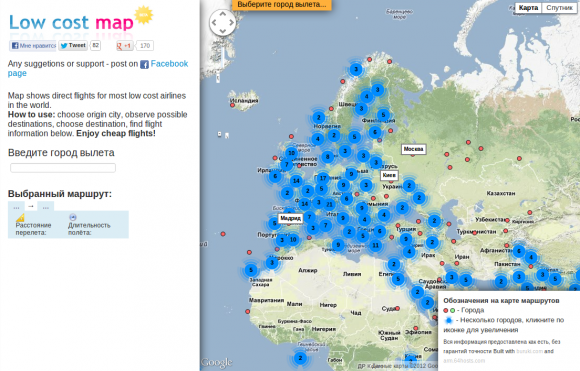This screenshot has height=371, width=580.
Task: Open the 10 cluster above the United Kingdom
Action: (291, 153)
